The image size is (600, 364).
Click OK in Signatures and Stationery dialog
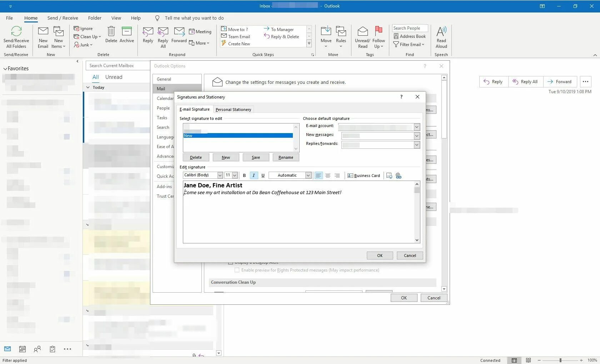[380, 256]
